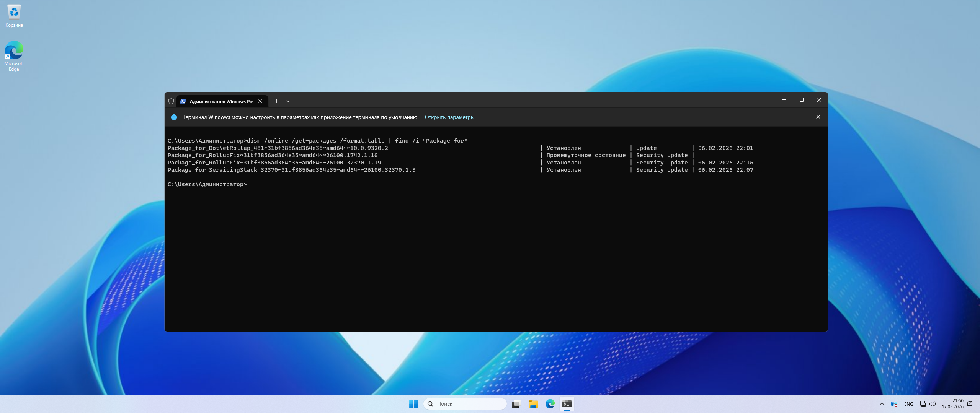
Task: Show hidden system tray icons
Action: 882,404
